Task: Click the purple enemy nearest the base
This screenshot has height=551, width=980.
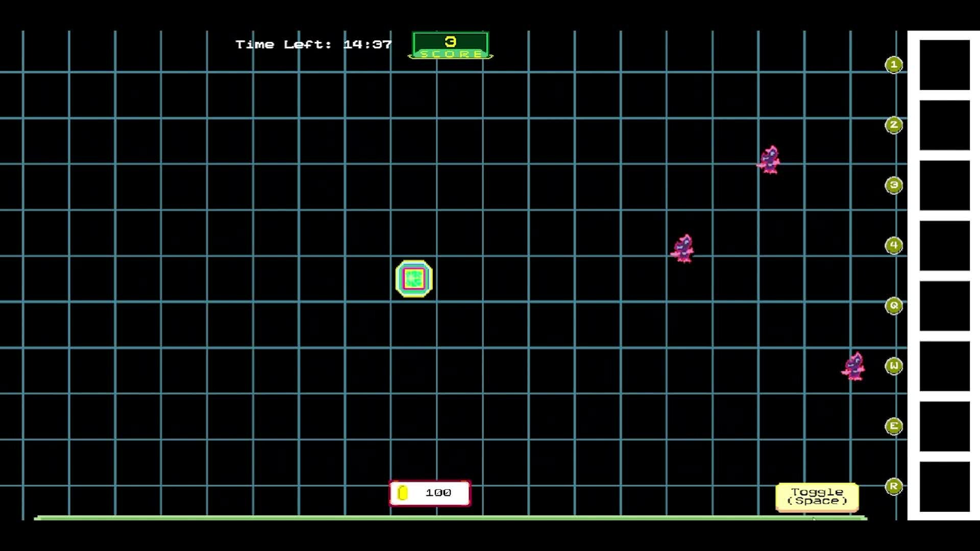Action: tap(683, 249)
